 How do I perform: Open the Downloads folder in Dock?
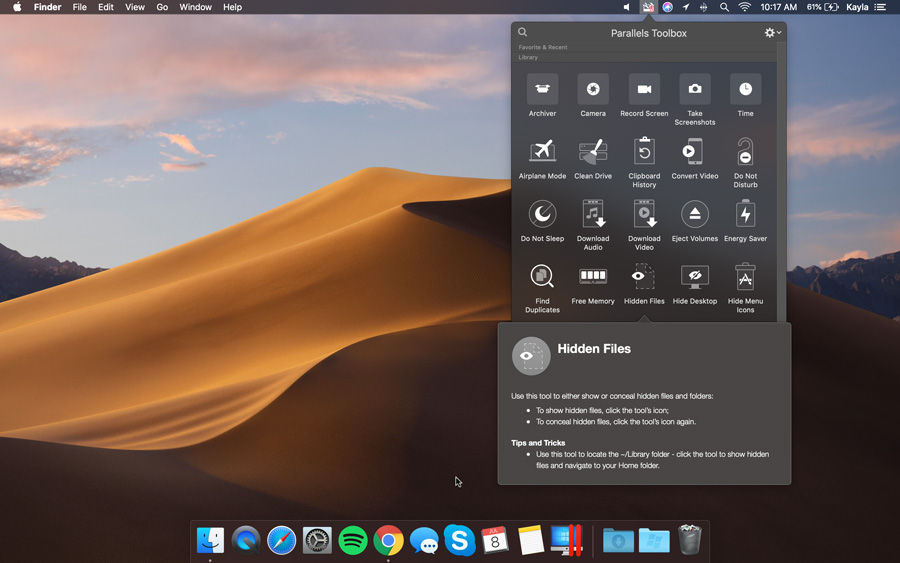coord(618,541)
